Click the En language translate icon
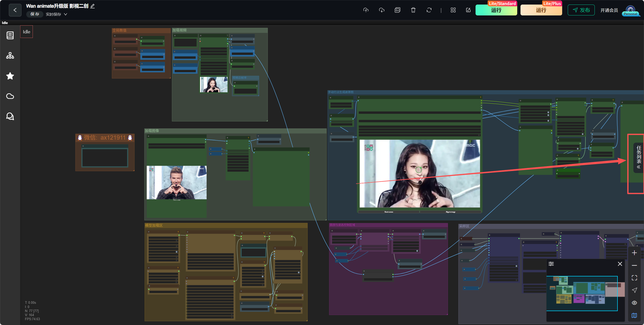Screen dimensions: 644x325 (397, 10)
